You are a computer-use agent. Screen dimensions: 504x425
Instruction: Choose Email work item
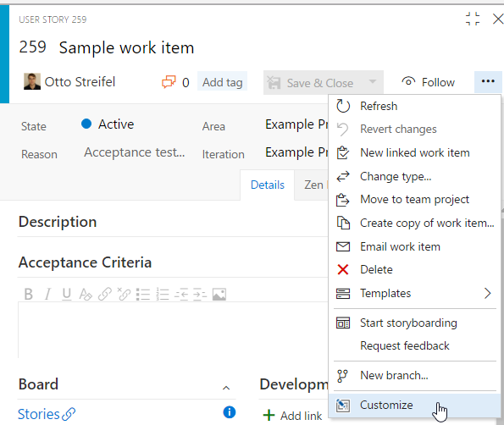click(x=415, y=246)
